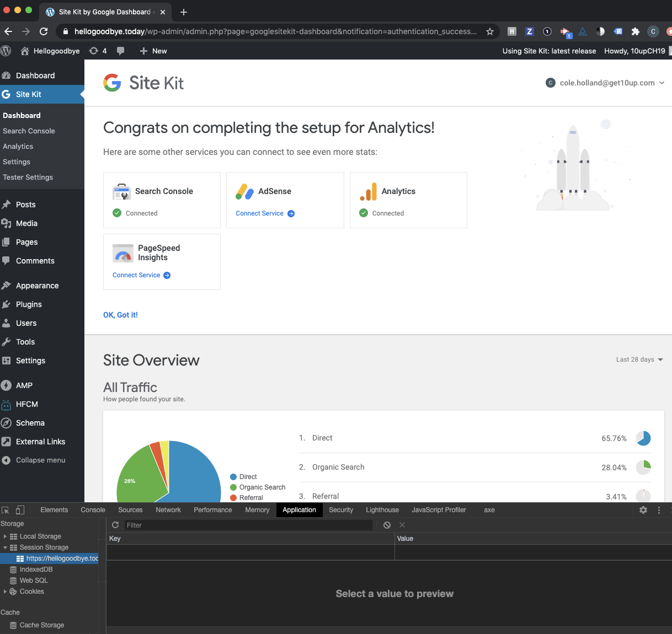Open DevTools three-dot more menu
The height and width of the screenshot is (634, 672).
659,510
